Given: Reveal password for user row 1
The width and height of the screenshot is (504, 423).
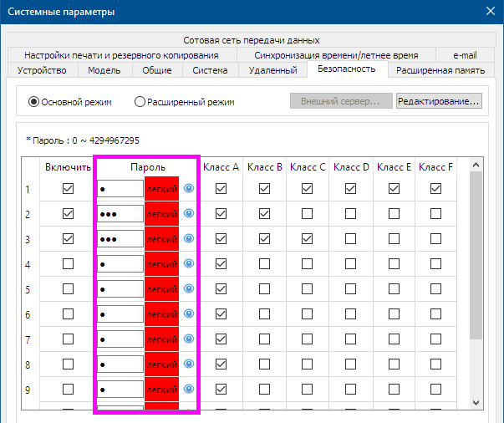Looking at the screenshot, I should (189, 188).
